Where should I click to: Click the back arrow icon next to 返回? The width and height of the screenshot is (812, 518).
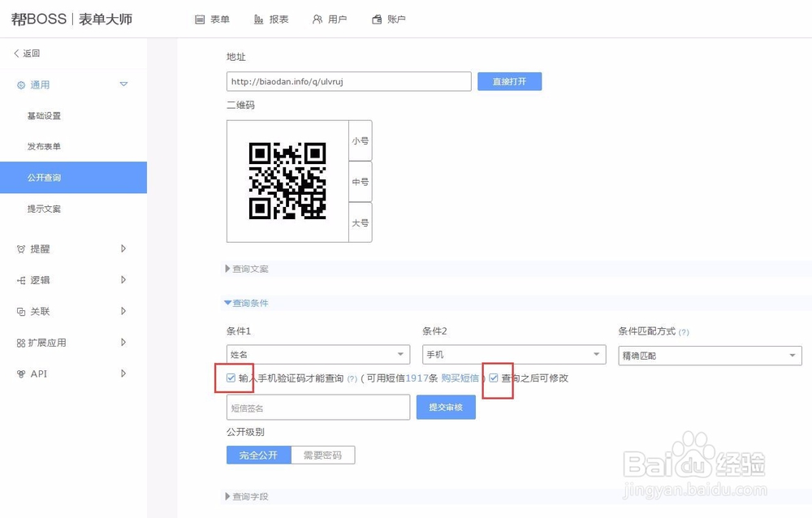pos(16,54)
